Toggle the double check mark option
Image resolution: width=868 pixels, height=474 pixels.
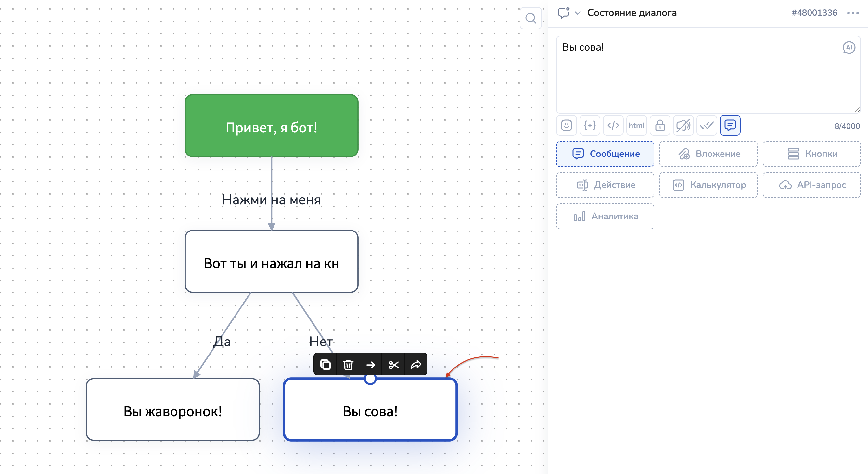(707, 126)
